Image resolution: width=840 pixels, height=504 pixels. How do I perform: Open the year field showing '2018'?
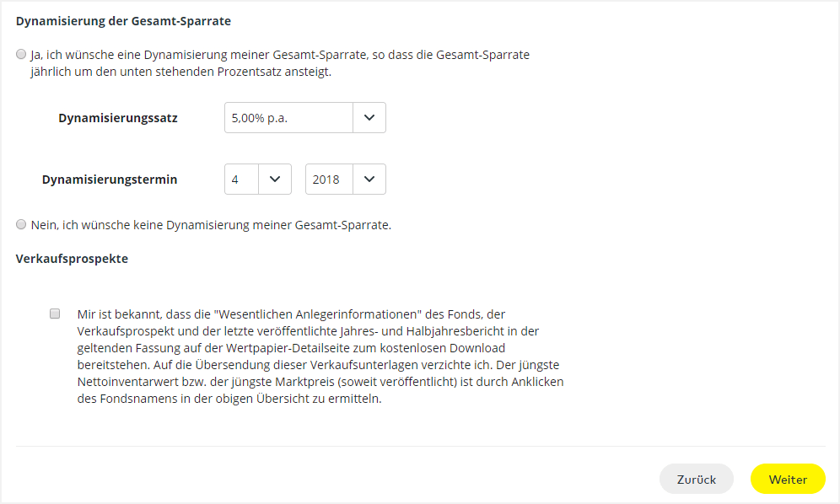click(329, 180)
